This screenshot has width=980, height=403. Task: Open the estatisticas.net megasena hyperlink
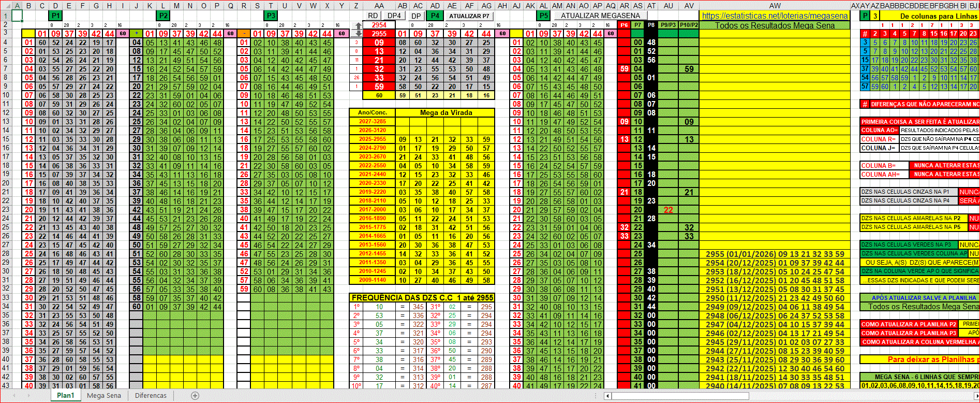(x=775, y=16)
